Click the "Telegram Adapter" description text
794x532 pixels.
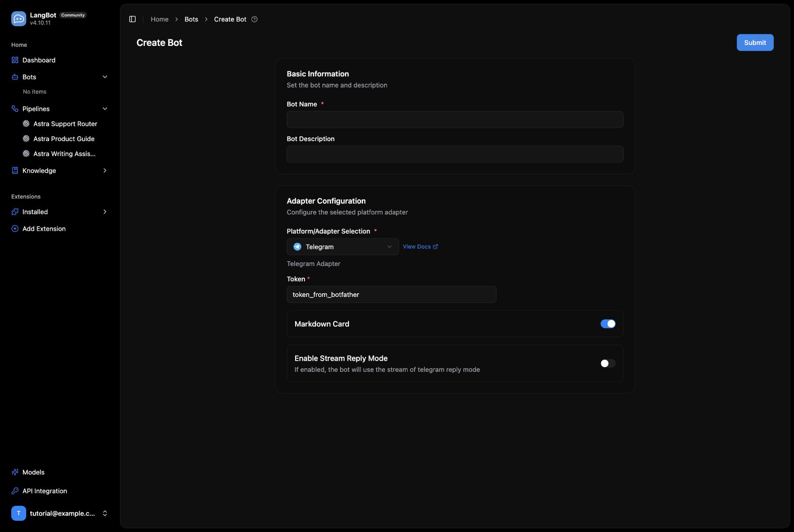tap(313, 264)
